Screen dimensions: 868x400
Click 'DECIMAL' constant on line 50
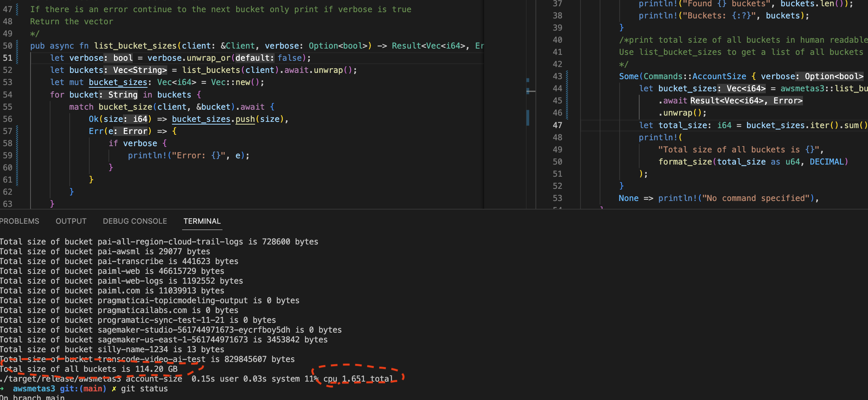pyautogui.click(x=826, y=161)
